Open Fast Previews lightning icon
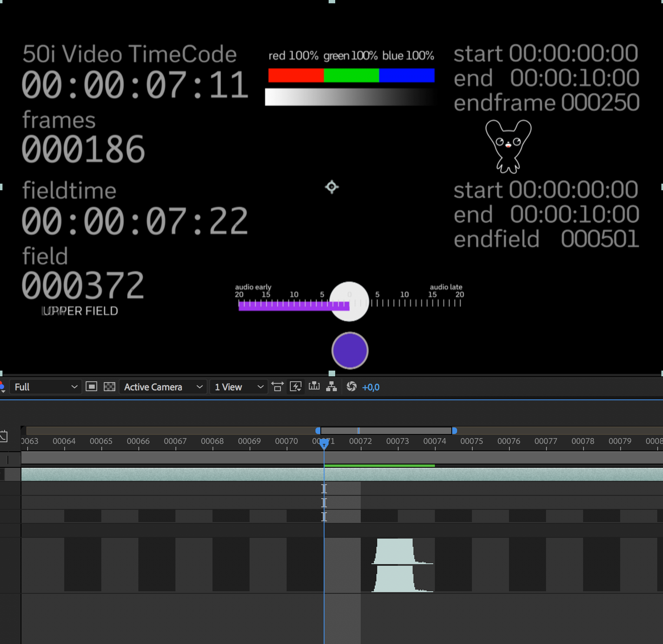Viewport: 663px width, 644px height. click(x=296, y=387)
